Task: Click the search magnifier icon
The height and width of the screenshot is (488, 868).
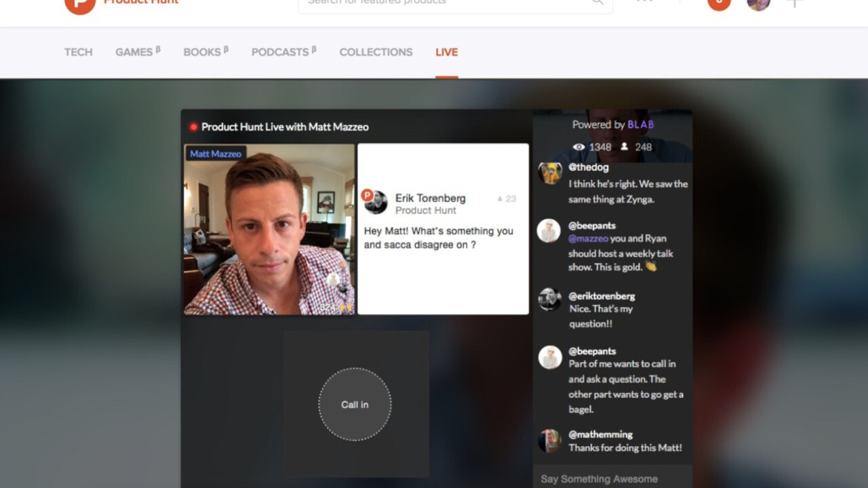Action: click(597, 3)
